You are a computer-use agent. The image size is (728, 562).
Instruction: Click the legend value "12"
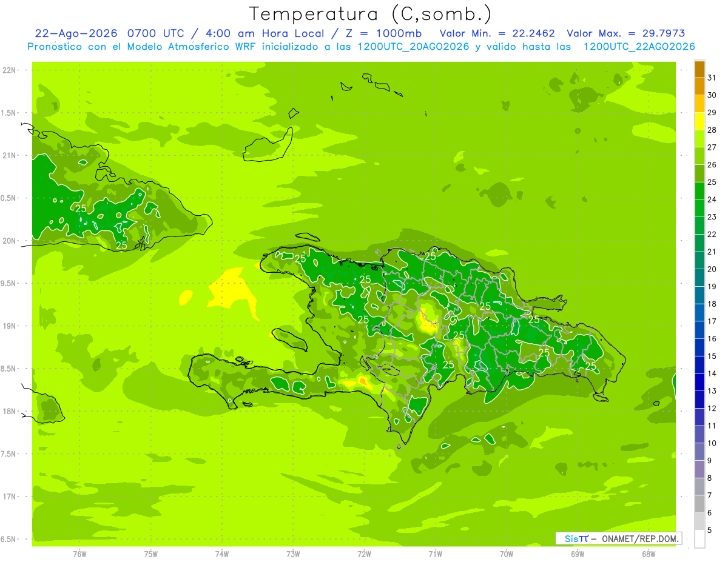click(712, 409)
